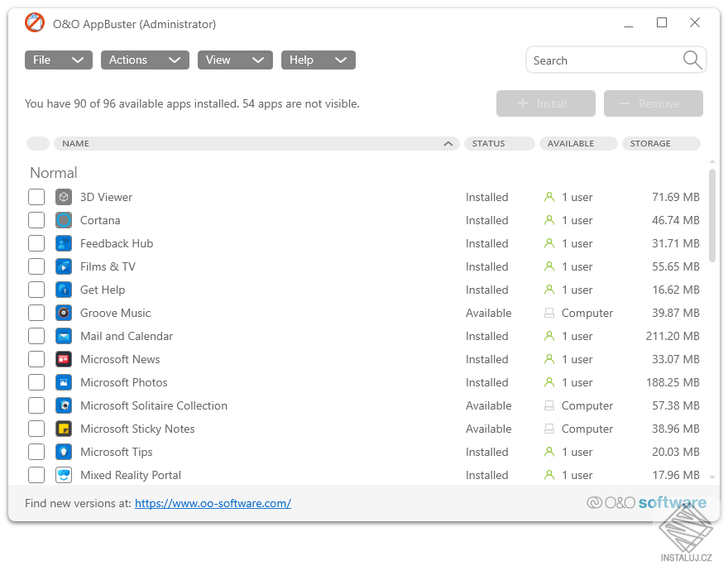Select the Microsoft Photos checkbox
The height and width of the screenshot is (580, 728).
click(x=36, y=382)
